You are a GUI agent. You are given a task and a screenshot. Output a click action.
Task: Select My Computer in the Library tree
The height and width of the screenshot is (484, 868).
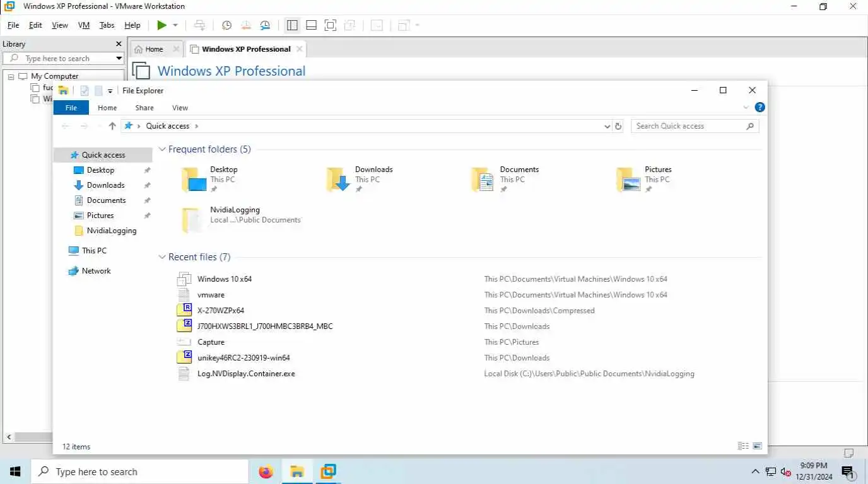pyautogui.click(x=54, y=76)
